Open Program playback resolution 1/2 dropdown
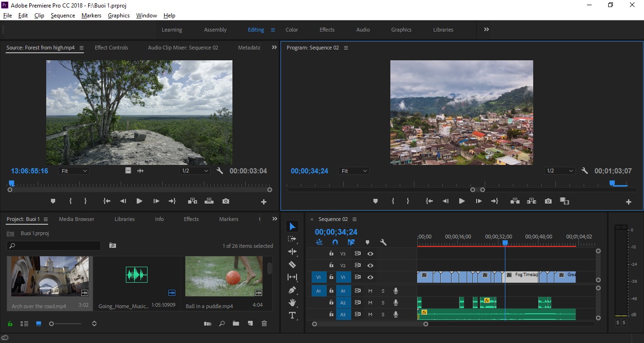The height and width of the screenshot is (343, 644). coord(560,171)
